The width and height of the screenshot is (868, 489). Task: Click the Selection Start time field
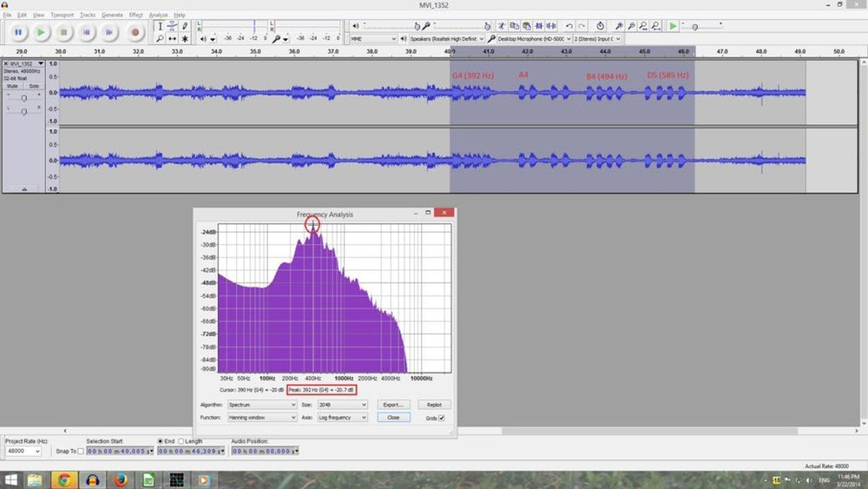(x=120, y=452)
